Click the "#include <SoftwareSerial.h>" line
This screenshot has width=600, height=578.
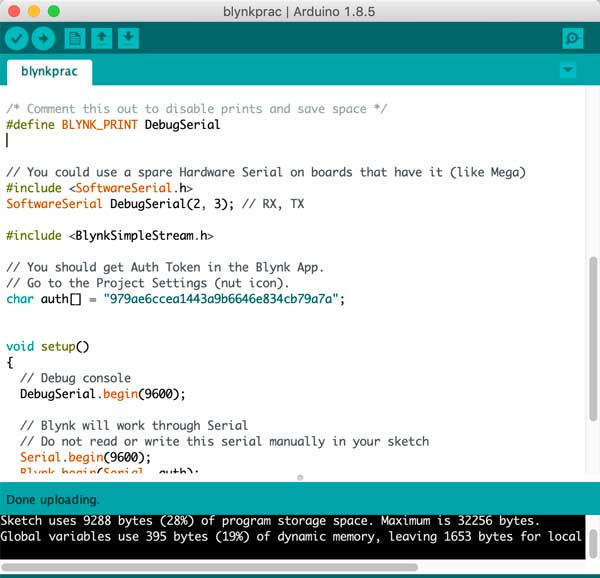[x=99, y=188]
